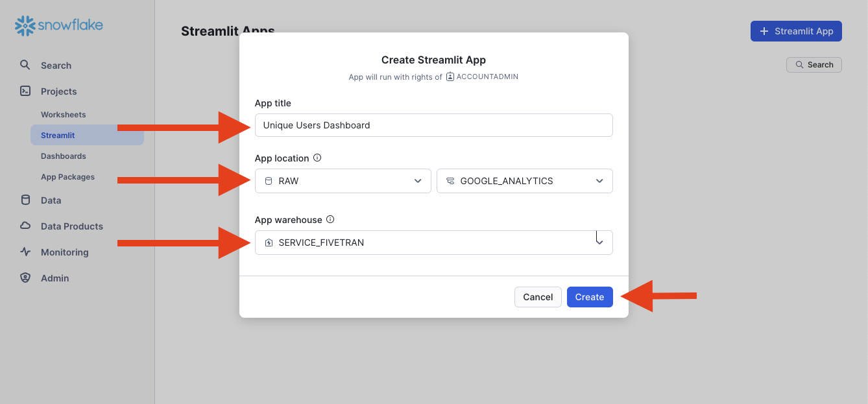Open the RAW database dropdown

tap(343, 181)
